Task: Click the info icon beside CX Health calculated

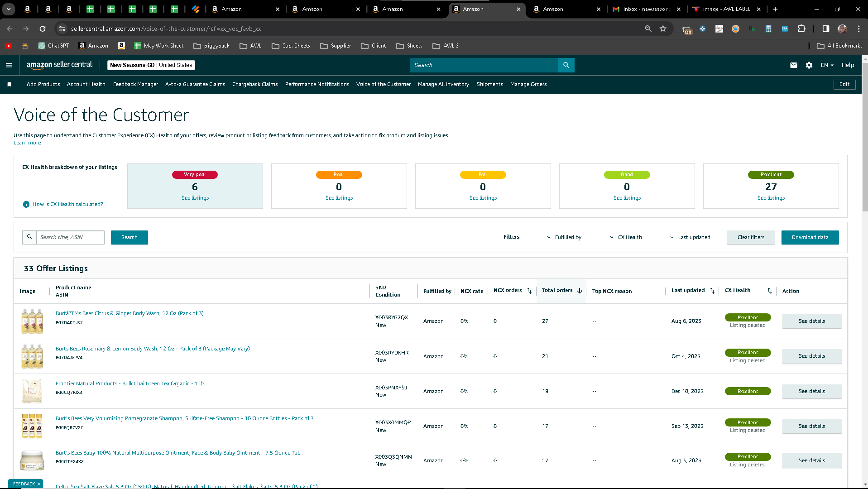Action: point(26,204)
